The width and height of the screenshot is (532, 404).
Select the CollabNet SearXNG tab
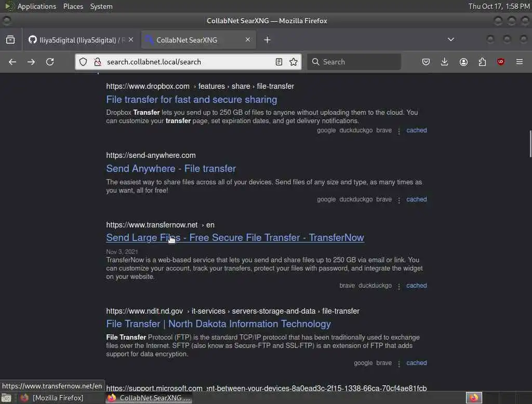point(198,39)
